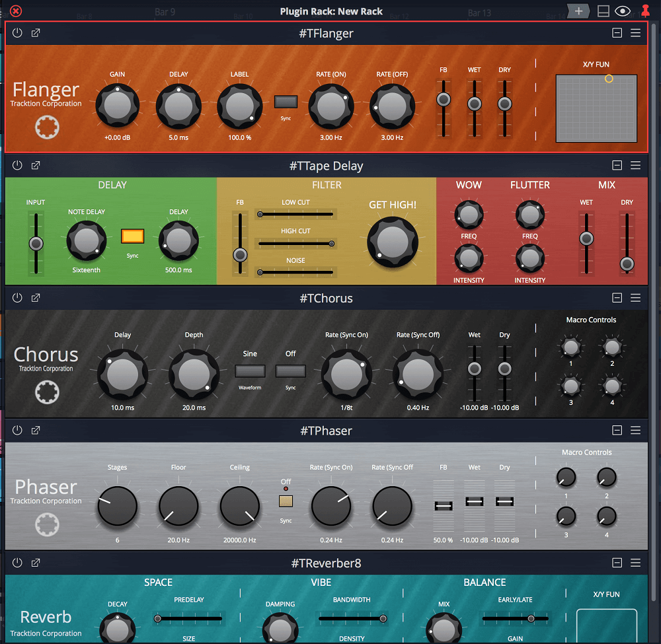This screenshot has height=644, width=661.
Task: Pop out #TPhaser into external window
Action: [36, 430]
